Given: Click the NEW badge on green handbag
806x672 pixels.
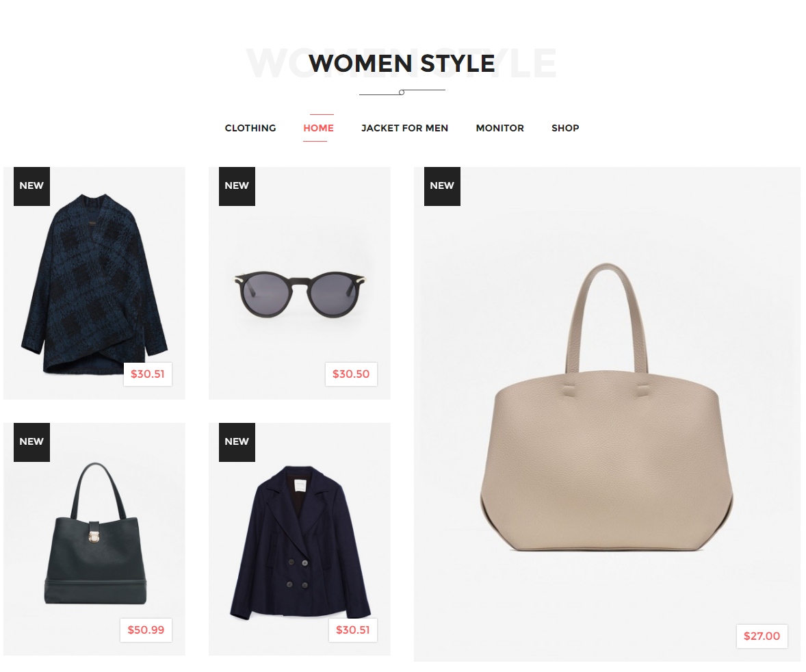Looking at the screenshot, I should (x=32, y=442).
